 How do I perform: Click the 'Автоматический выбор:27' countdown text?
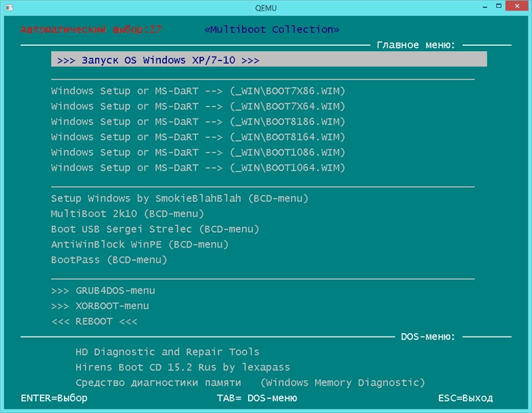91,29
